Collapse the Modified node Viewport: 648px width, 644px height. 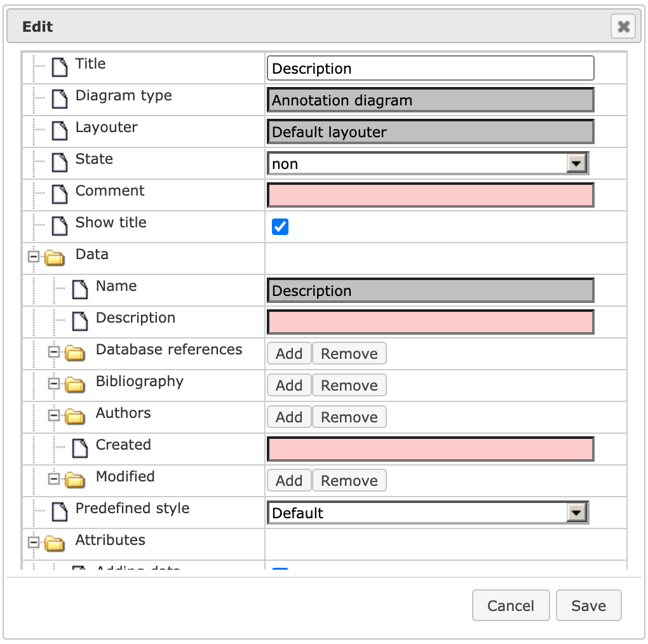pyautogui.click(x=54, y=479)
